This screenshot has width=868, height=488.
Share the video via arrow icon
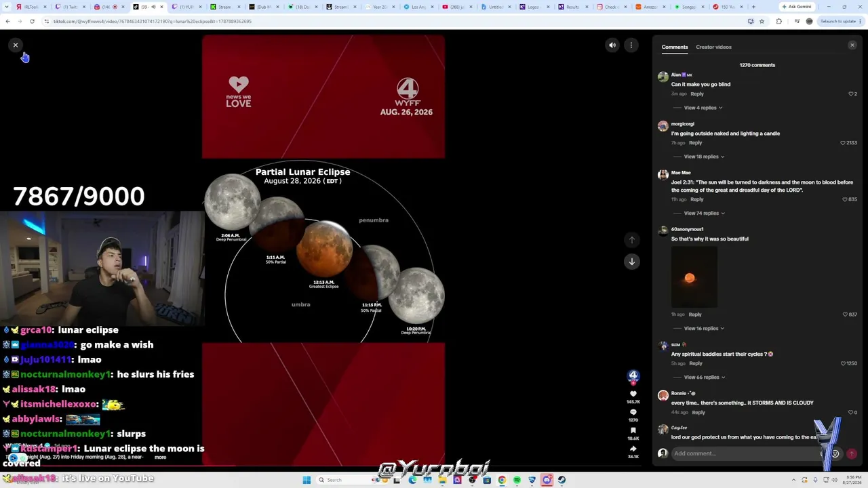633,449
